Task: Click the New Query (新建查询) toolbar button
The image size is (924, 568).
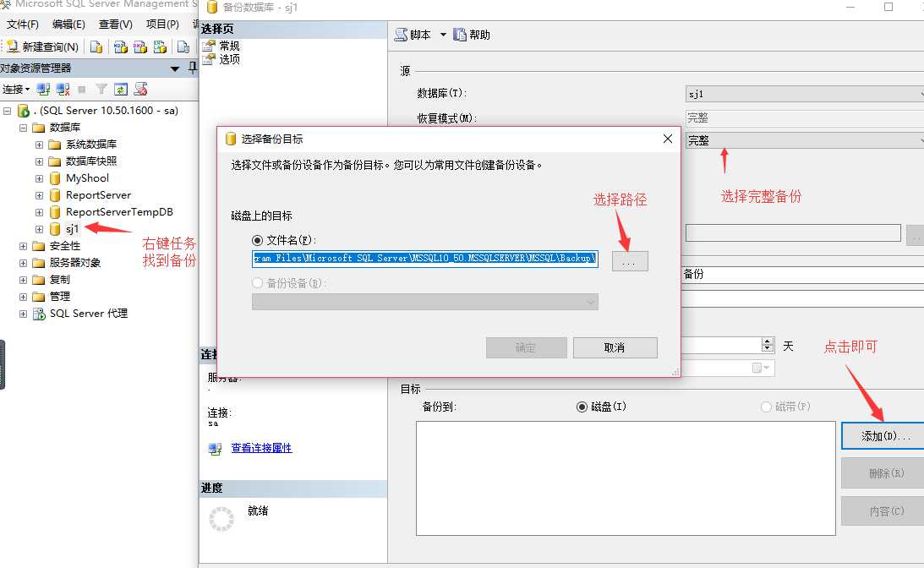Action: click(42, 46)
